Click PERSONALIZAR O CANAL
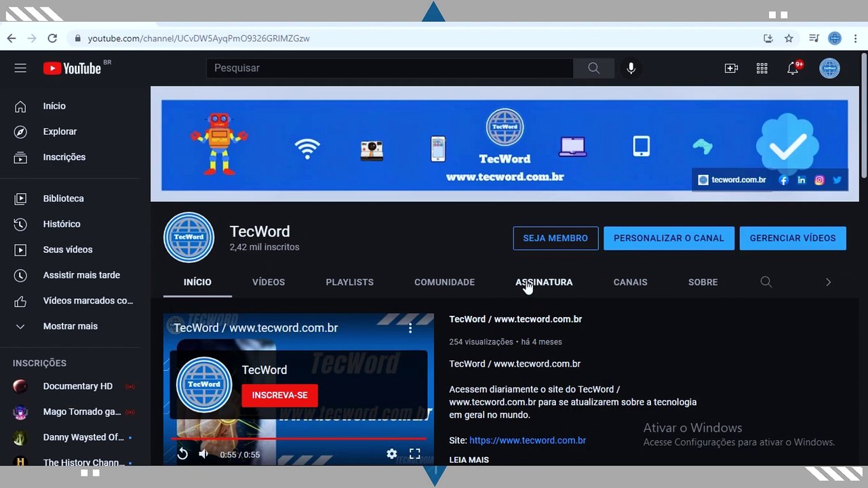This screenshot has width=868, height=488. point(669,238)
